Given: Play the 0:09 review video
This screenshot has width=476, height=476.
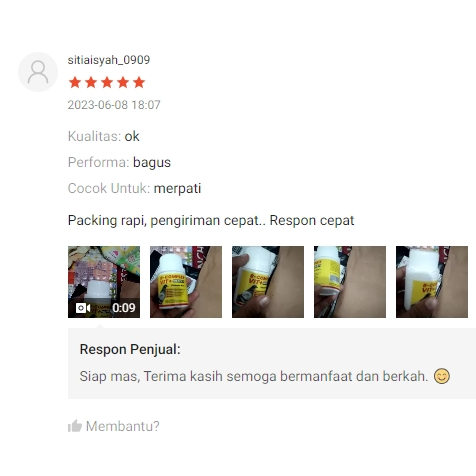Looking at the screenshot, I should 104,282.
